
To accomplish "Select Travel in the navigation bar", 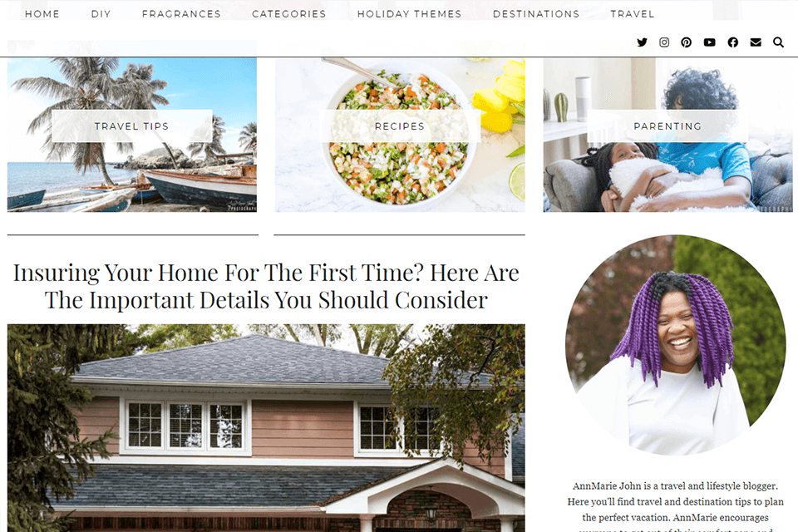I will 632,14.
